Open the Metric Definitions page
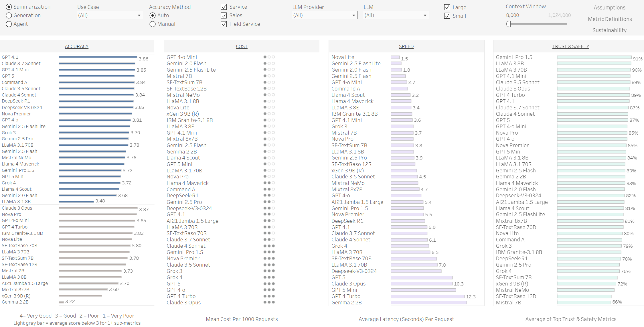 (610, 19)
